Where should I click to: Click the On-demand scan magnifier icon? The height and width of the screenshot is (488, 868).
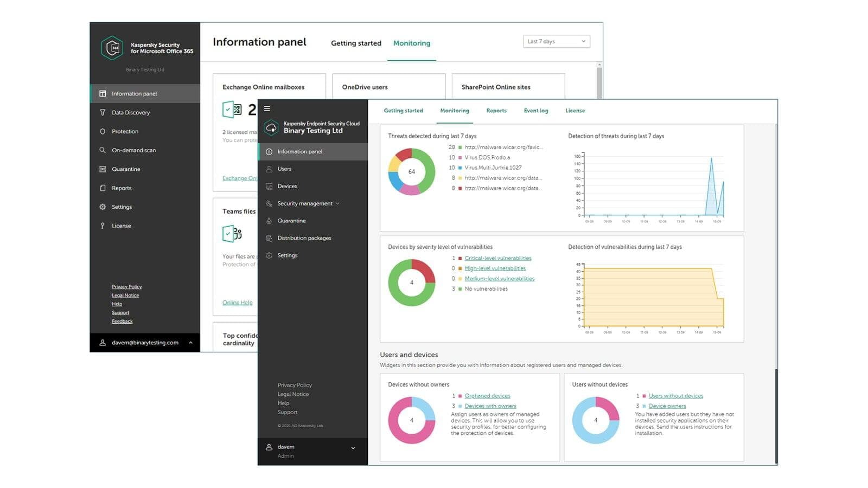[103, 150]
